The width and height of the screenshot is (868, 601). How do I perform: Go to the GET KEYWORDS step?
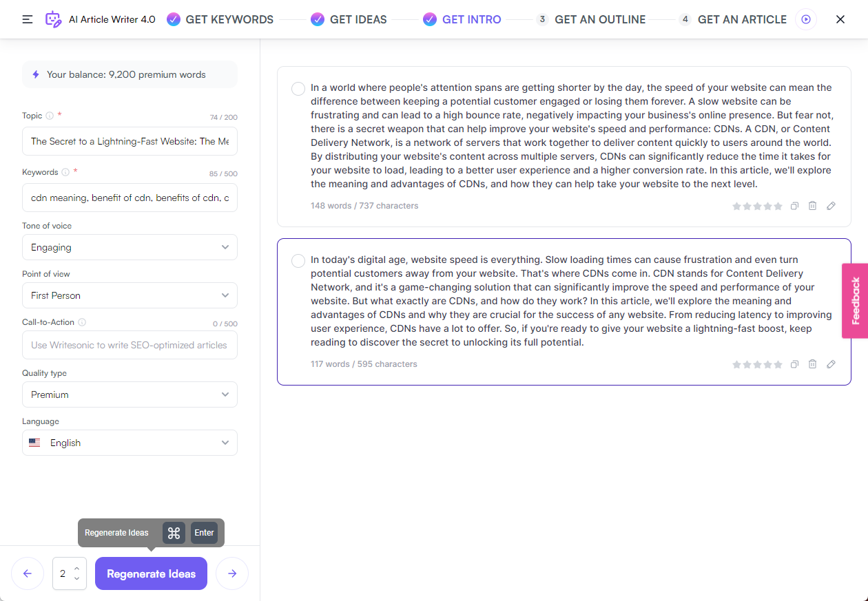tap(220, 19)
